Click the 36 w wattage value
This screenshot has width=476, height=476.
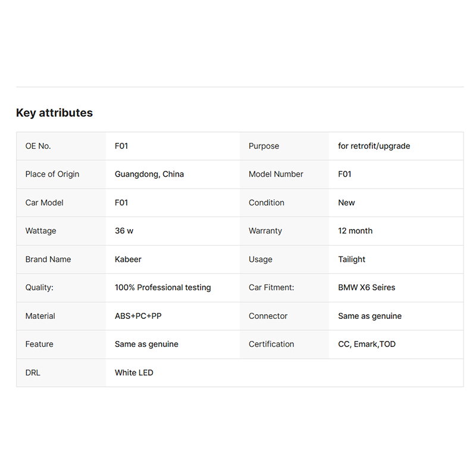124,231
